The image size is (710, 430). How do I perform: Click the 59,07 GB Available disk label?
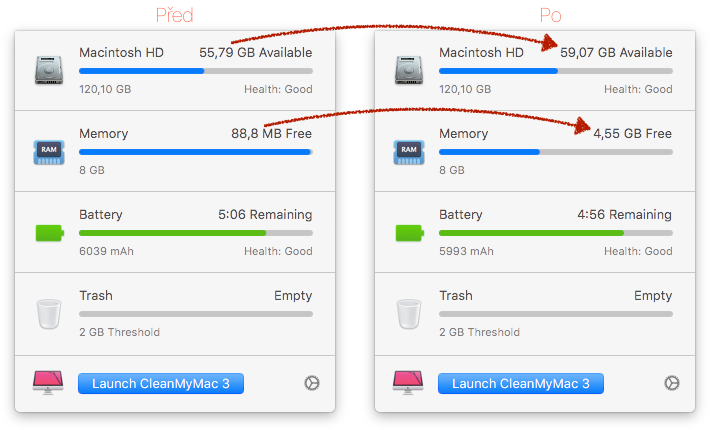(x=616, y=52)
